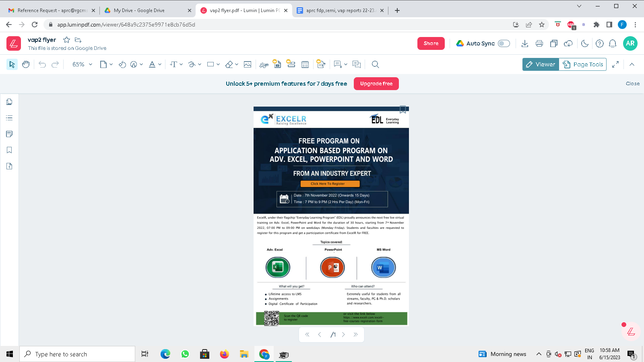Select the Viewer mode tab
Screen dimensions: 644x362
[x=541, y=64]
